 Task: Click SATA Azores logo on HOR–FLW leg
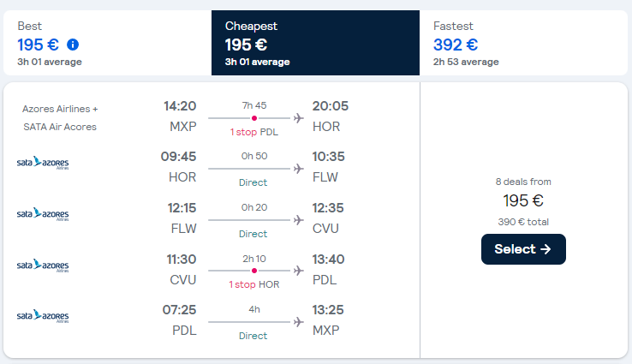[43, 163]
